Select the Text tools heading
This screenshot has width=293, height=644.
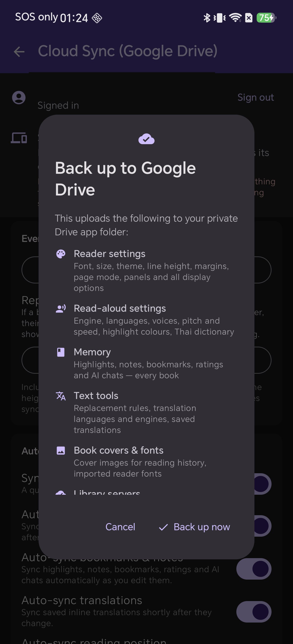coord(96,396)
